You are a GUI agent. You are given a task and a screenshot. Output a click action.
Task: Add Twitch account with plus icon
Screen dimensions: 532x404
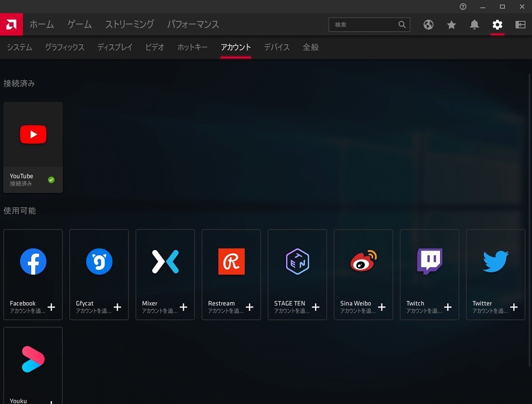click(448, 307)
